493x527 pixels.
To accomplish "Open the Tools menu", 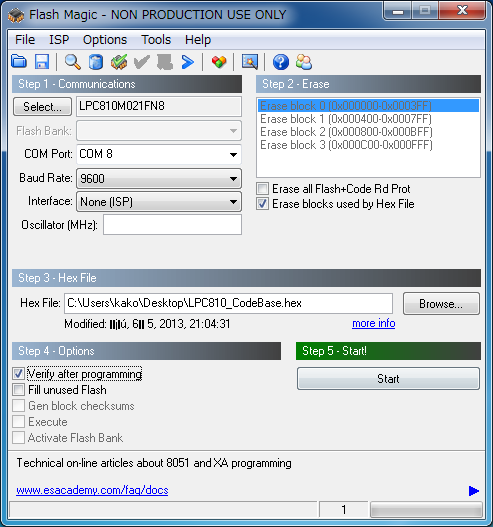I will pos(156,40).
